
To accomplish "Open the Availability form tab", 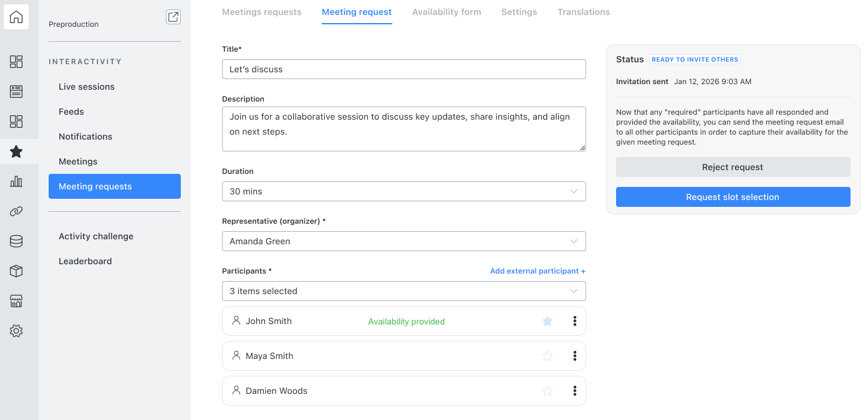I will coord(446,12).
